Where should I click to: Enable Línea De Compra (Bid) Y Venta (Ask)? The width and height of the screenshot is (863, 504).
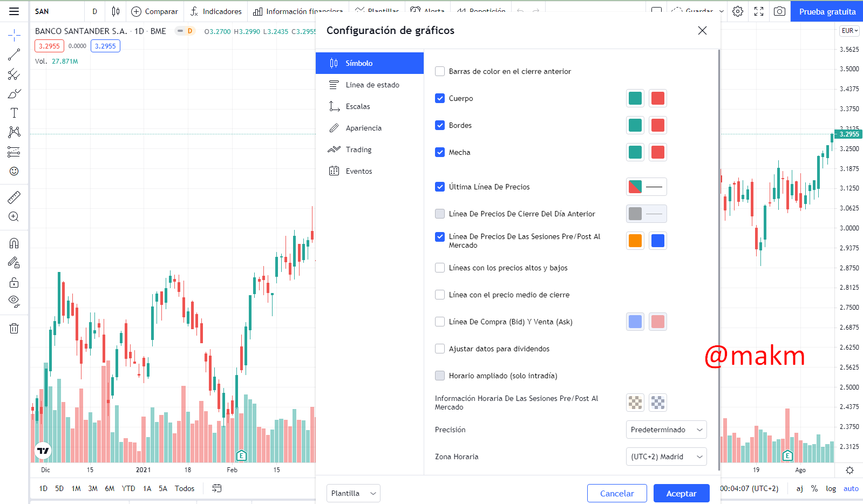[440, 322]
